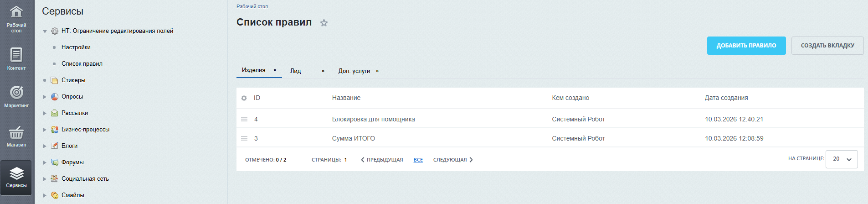Click the Смайлы smiley icon
The width and height of the screenshot is (868, 204).
tap(54, 195)
